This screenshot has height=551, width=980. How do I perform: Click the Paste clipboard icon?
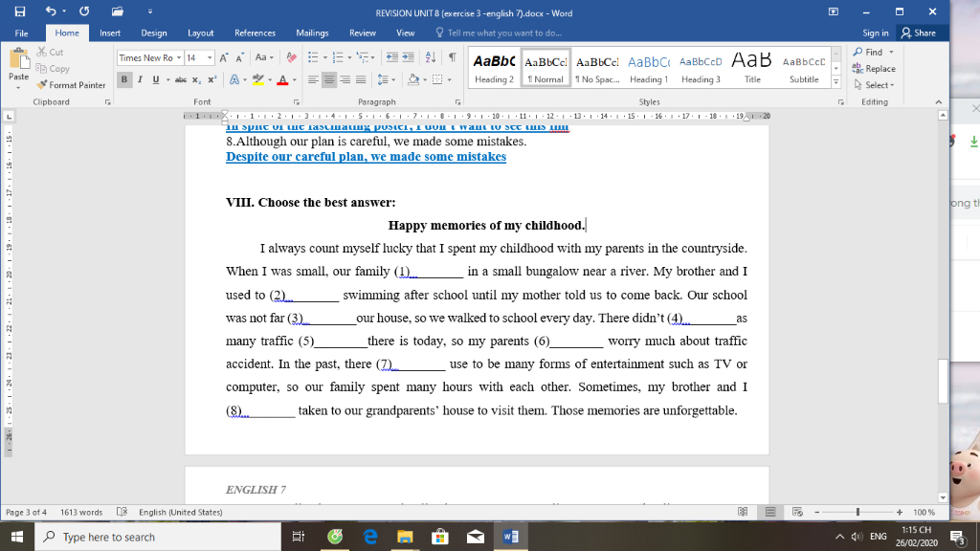(x=19, y=59)
